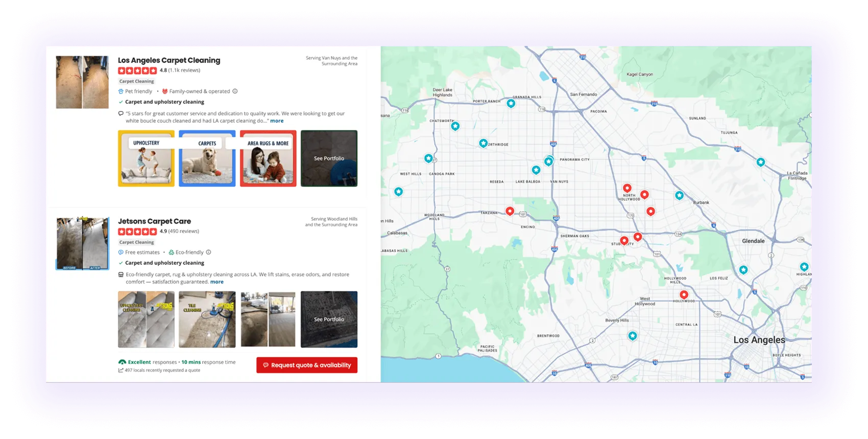Click 'Serving Van Nuys and the Surrounding Area'
Screen dimensions: 868x439
(x=332, y=61)
